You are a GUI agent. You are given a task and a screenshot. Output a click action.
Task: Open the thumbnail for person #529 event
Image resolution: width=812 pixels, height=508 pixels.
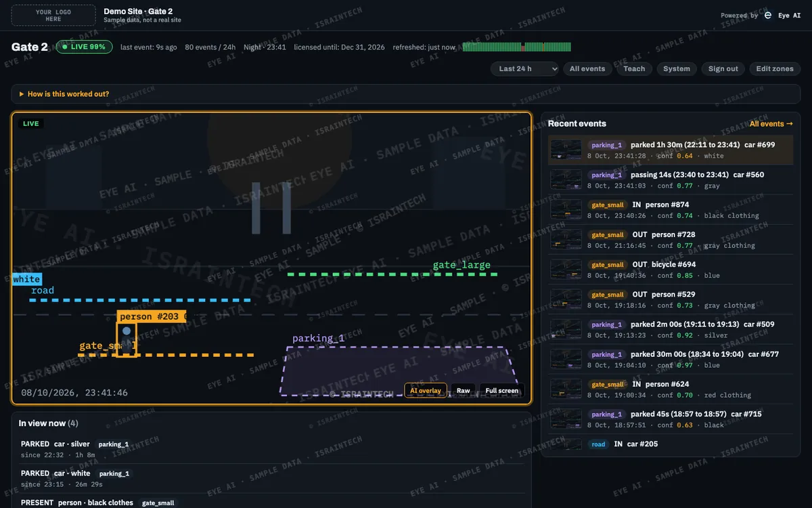coord(566,299)
